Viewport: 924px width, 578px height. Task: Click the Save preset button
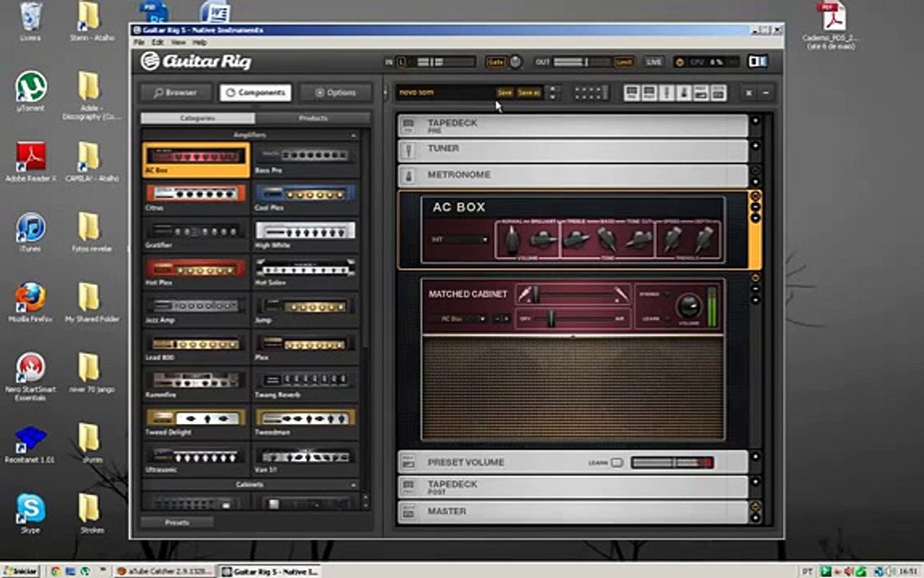point(505,92)
